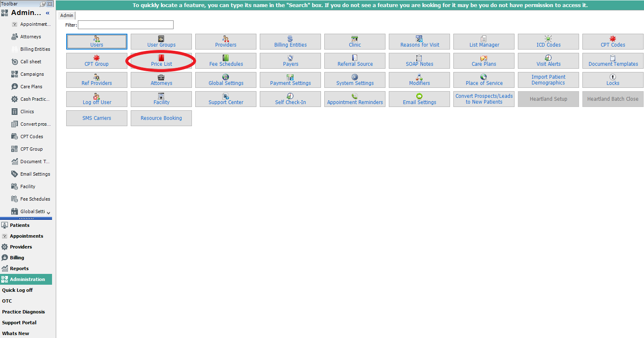Click the Quick Log off link
The width and height of the screenshot is (644, 338).
[x=17, y=290]
